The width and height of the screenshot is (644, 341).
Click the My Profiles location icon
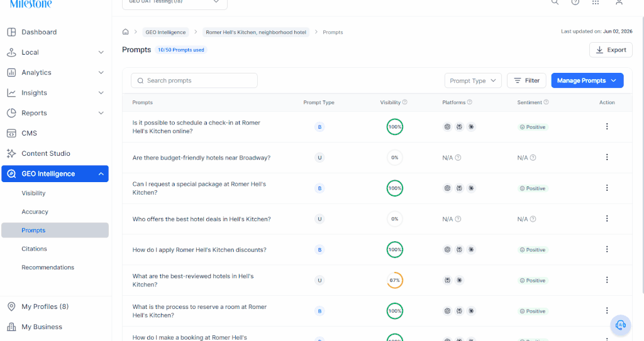(11, 306)
